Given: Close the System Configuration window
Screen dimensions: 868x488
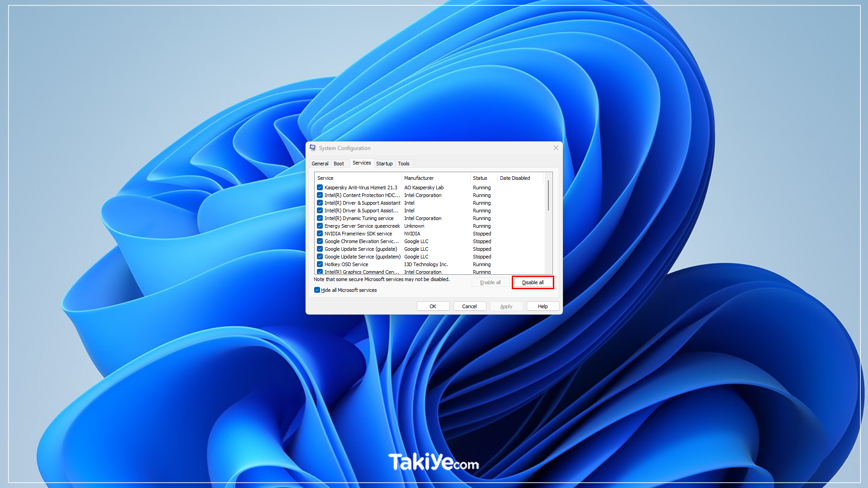Looking at the screenshot, I should tap(556, 148).
